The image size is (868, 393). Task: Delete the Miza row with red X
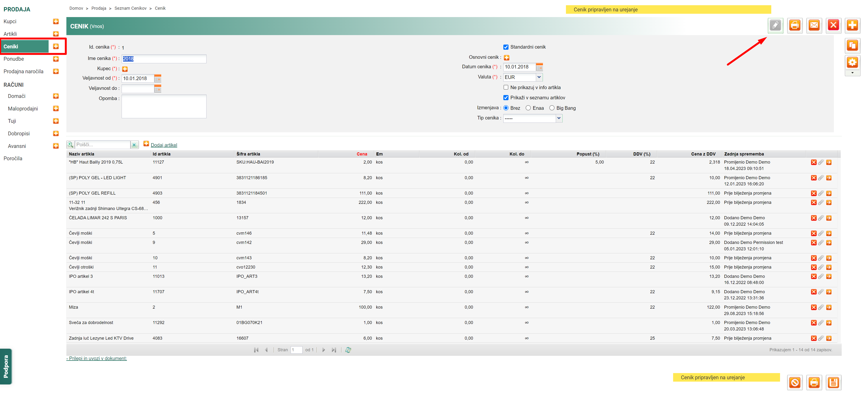pos(813,307)
